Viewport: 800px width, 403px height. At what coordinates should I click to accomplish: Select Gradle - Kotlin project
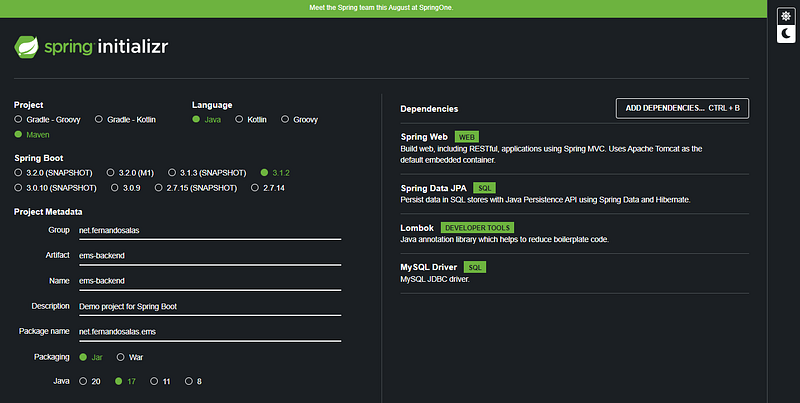[x=126, y=119]
